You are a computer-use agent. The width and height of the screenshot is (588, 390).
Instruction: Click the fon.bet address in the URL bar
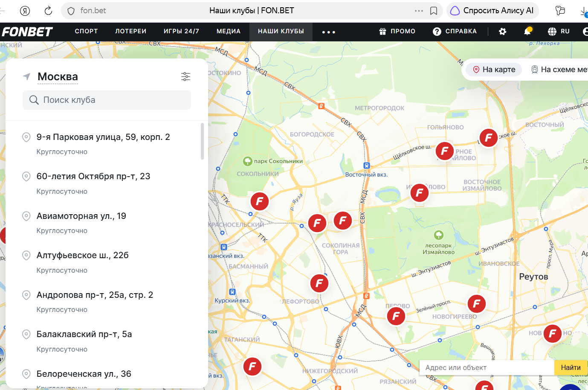point(93,11)
